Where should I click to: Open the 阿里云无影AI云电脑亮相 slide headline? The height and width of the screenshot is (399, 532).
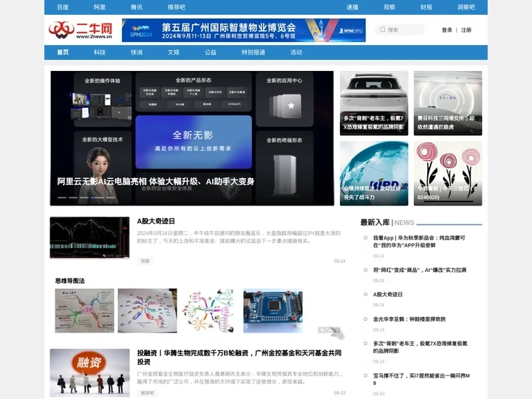156,182
